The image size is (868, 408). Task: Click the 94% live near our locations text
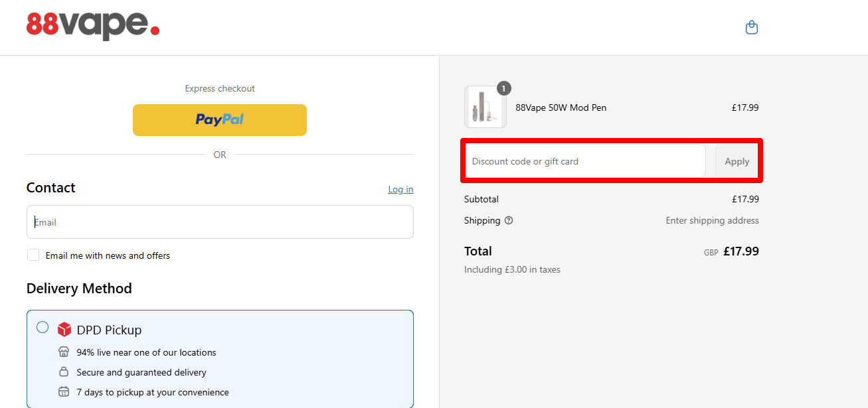point(146,352)
